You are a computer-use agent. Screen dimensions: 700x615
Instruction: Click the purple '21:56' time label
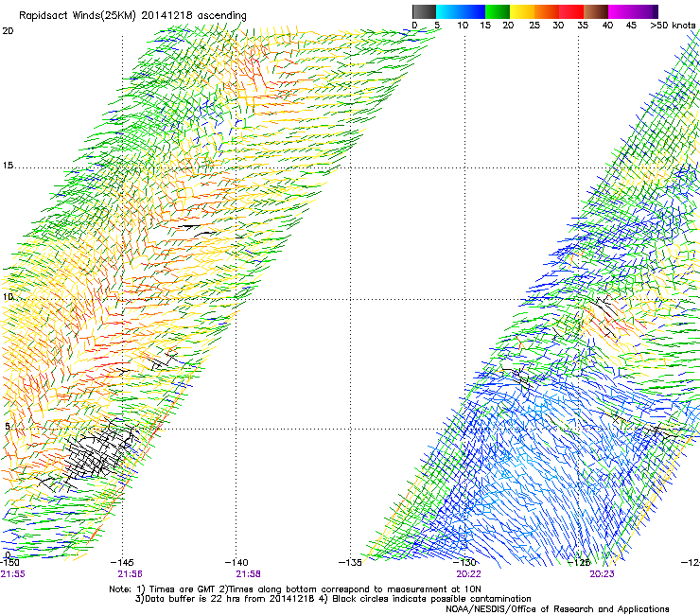[130, 574]
